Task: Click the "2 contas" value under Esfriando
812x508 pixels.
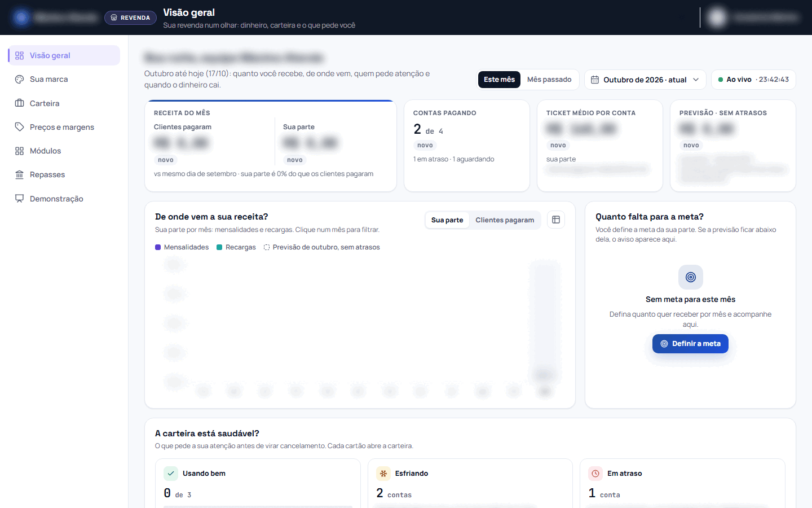Action: pyautogui.click(x=394, y=493)
